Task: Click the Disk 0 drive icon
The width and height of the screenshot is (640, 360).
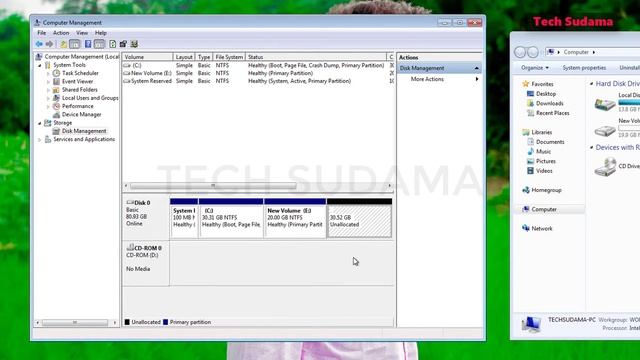Action: pyautogui.click(x=130, y=202)
